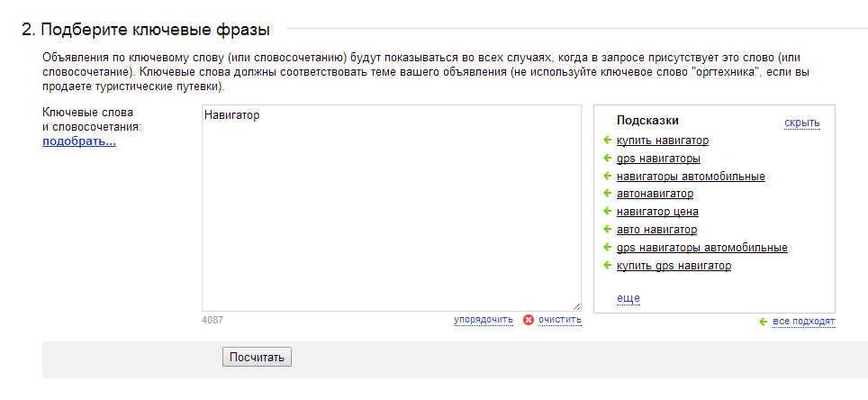This screenshot has width=868, height=400.
Task: Click the 'Посчитать' button
Action: [x=257, y=358]
